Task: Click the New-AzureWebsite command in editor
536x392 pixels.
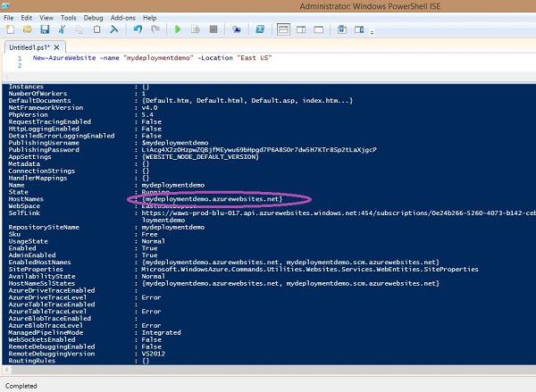Action: click(x=64, y=58)
